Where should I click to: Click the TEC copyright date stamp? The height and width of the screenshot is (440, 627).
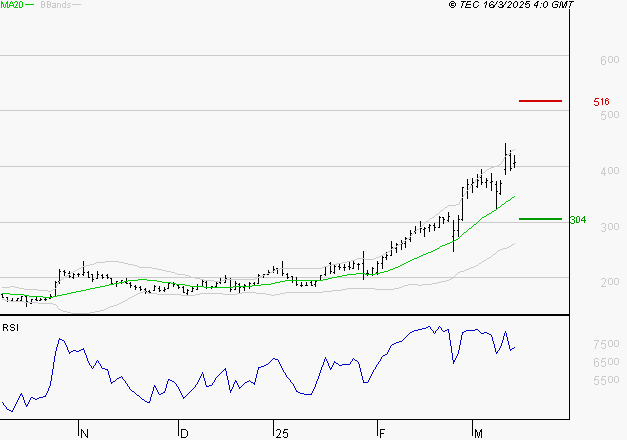(511, 5)
